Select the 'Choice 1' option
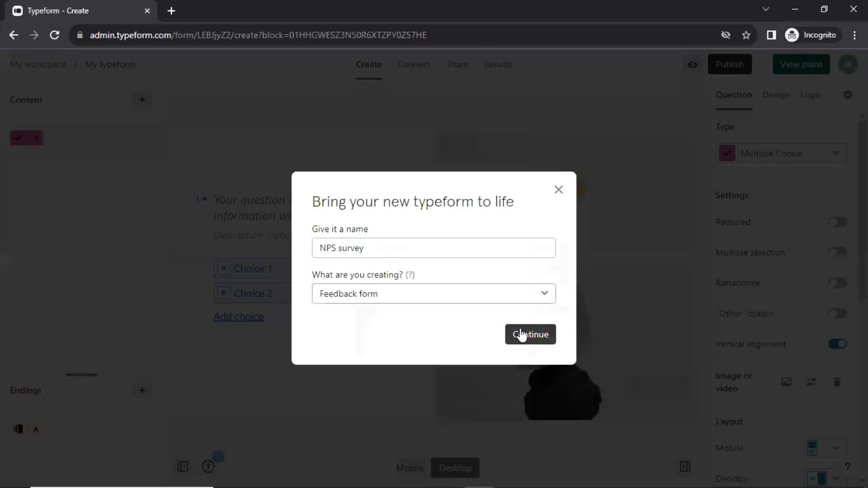This screenshot has height=488, width=868. click(252, 268)
